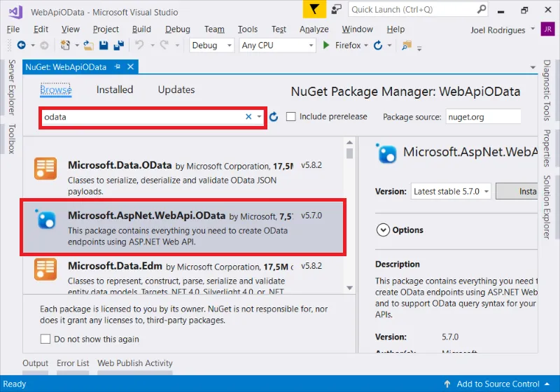Refresh the NuGet package list
Viewport: 560px width, 392px height.
274,117
